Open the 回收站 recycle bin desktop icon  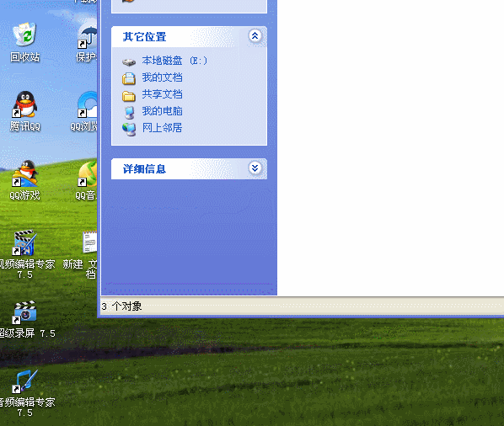25,42
